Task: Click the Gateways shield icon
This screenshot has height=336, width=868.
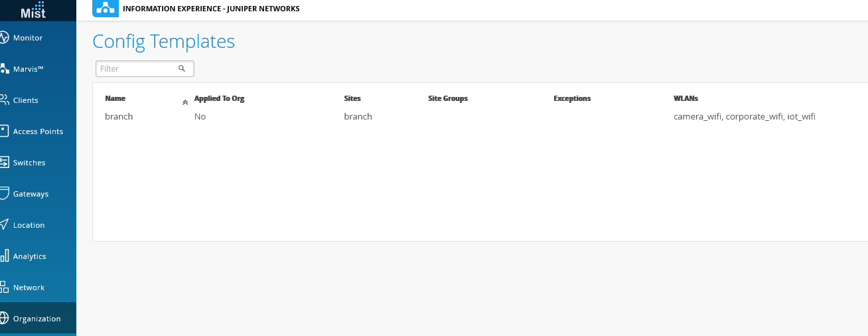Action: (4, 194)
